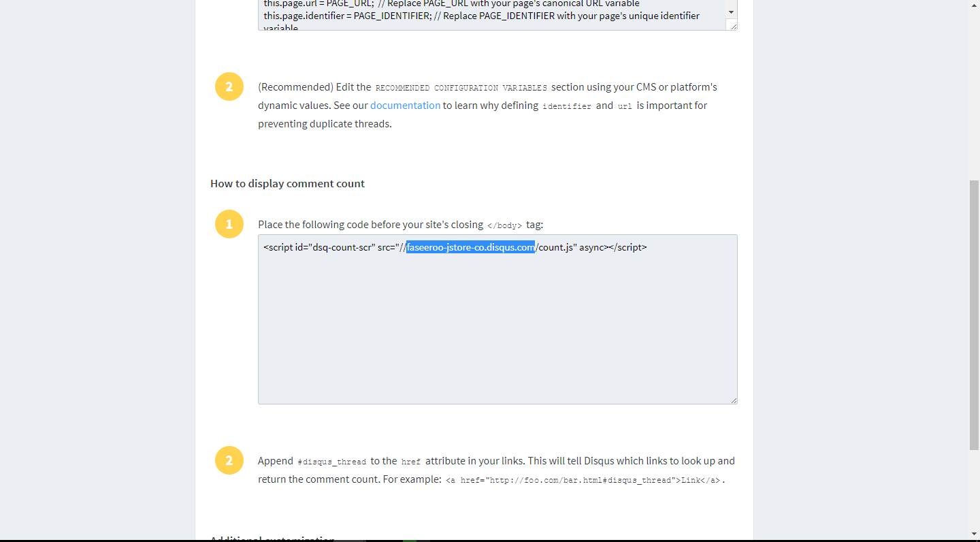Click the page vertical scrollbar thumb
This screenshot has height=542, width=980.
(975, 314)
